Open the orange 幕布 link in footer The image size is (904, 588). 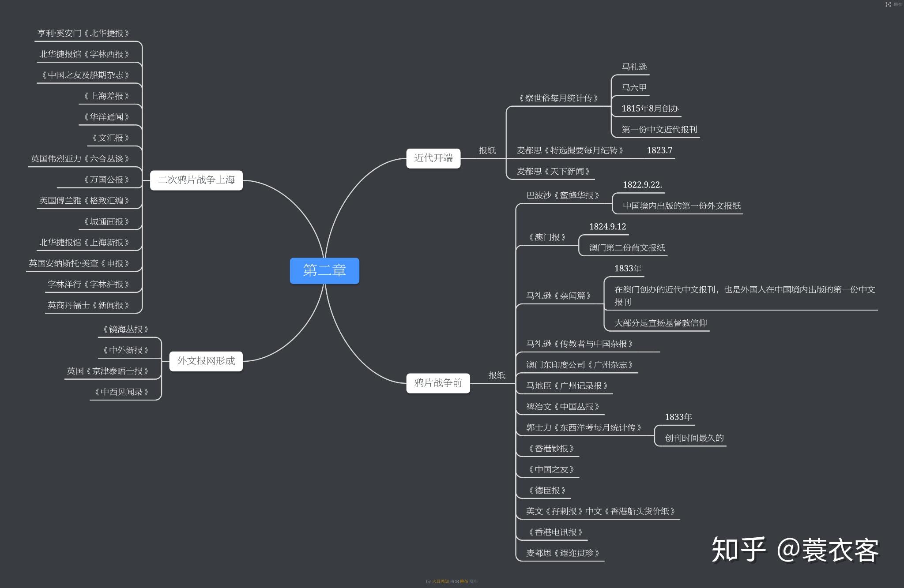tap(464, 581)
